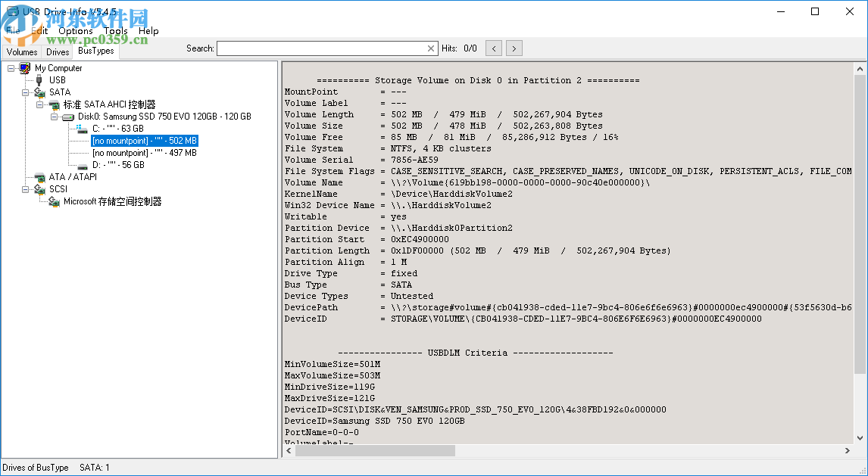Select the 标准 SATA AHCI 控制器 label

(110, 104)
